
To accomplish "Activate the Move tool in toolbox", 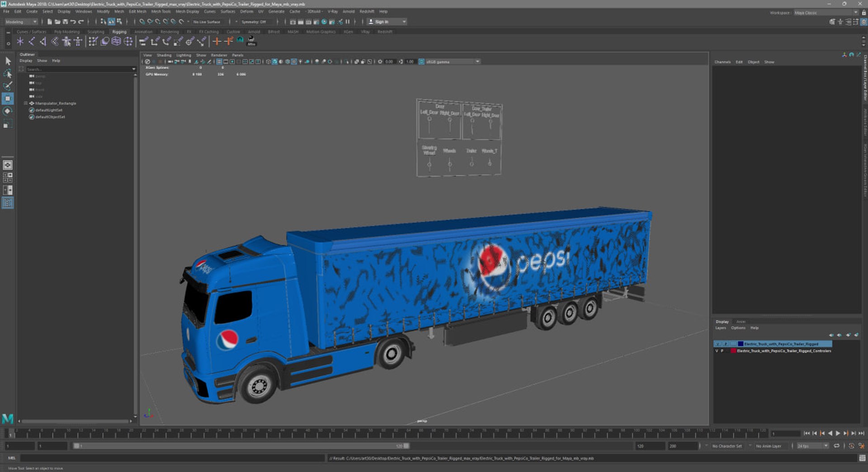I will [x=8, y=99].
